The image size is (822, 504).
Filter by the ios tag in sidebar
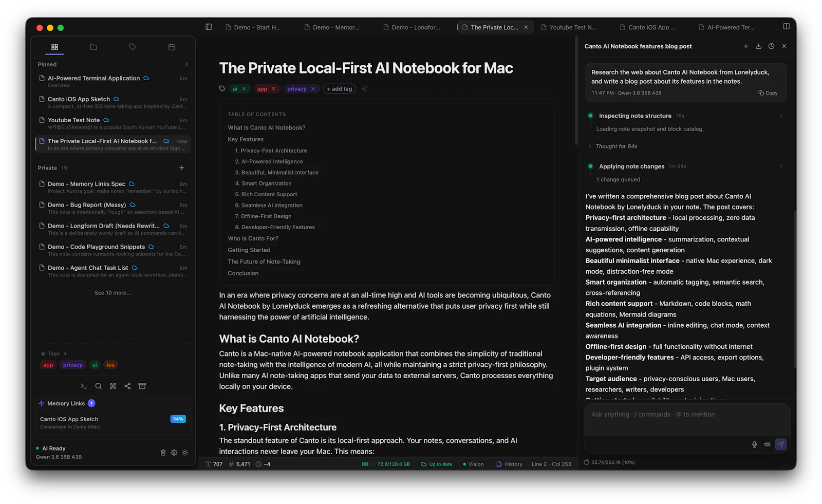pos(110,365)
